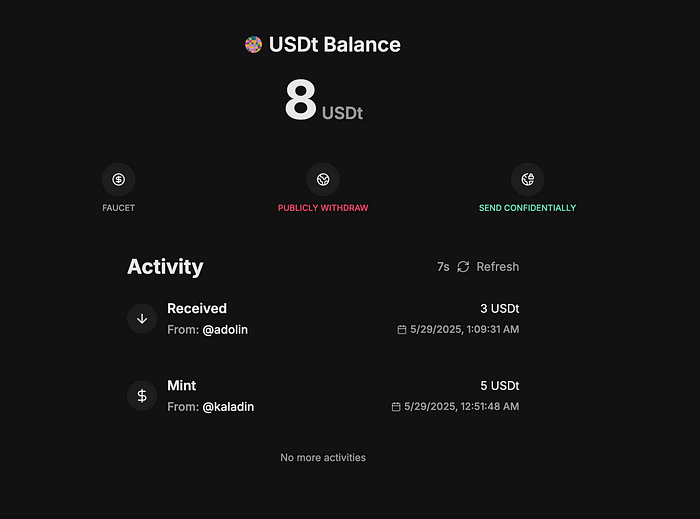Click the Publicly Withdraw circular icon
Viewport: 700px width, 519px height.
[323, 179]
